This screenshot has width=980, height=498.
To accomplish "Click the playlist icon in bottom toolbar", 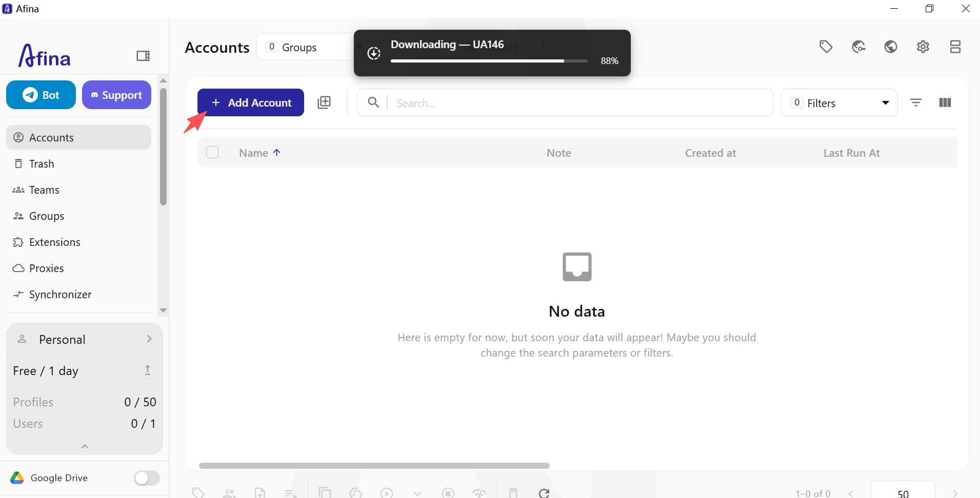I will (x=290, y=493).
